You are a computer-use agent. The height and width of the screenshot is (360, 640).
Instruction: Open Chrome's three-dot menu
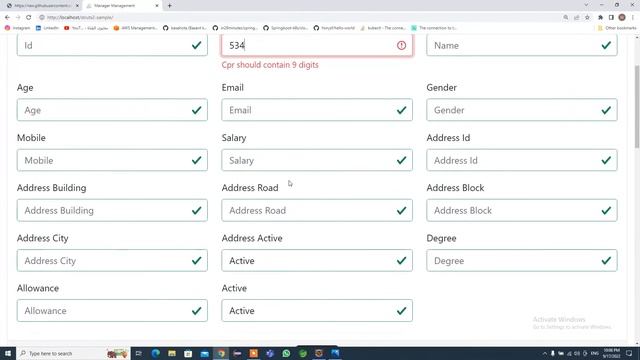click(x=633, y=18)
